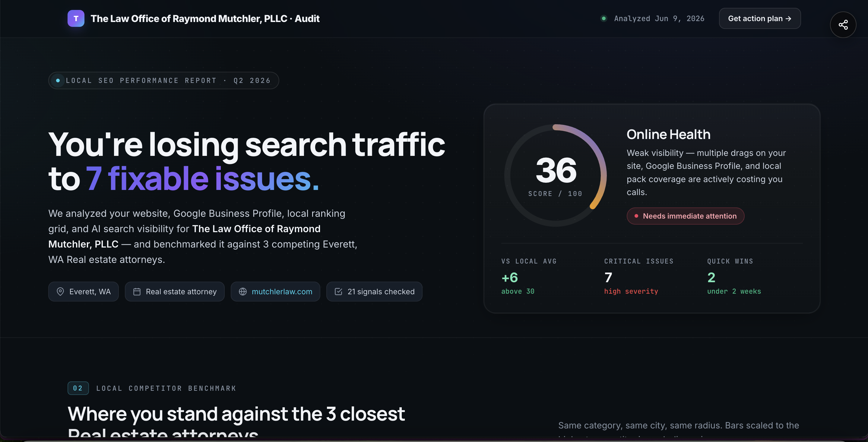
Task: Click the audit title in header
Action: (205, 18)
